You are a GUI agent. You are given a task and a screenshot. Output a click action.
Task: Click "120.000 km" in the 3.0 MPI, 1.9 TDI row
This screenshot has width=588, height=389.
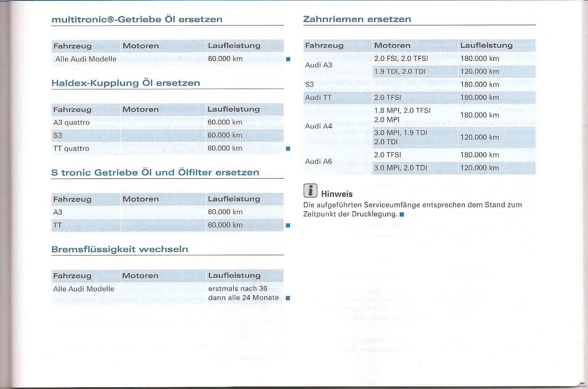click(x=480, y=137)
